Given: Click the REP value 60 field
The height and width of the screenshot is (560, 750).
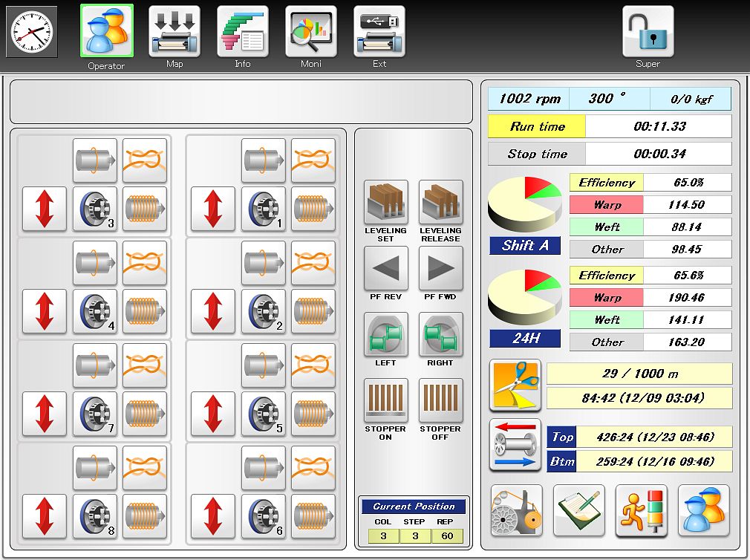Looking at the screenshot, I should (447, 536).
